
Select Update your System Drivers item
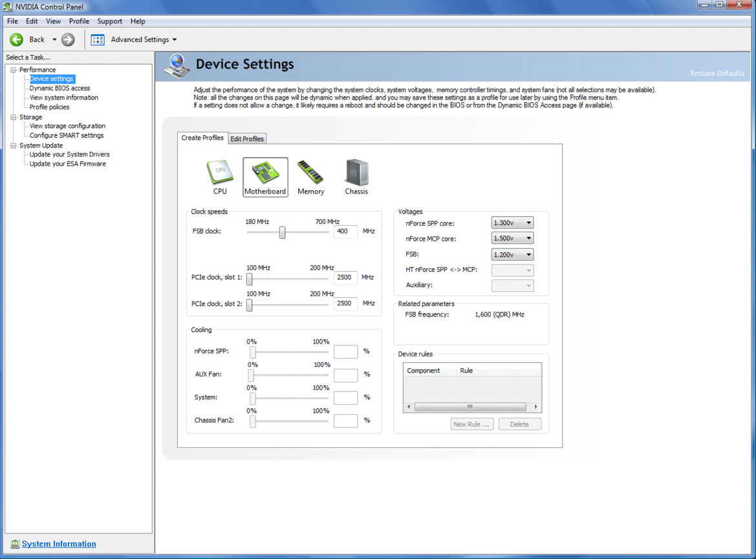click(69, 155)
